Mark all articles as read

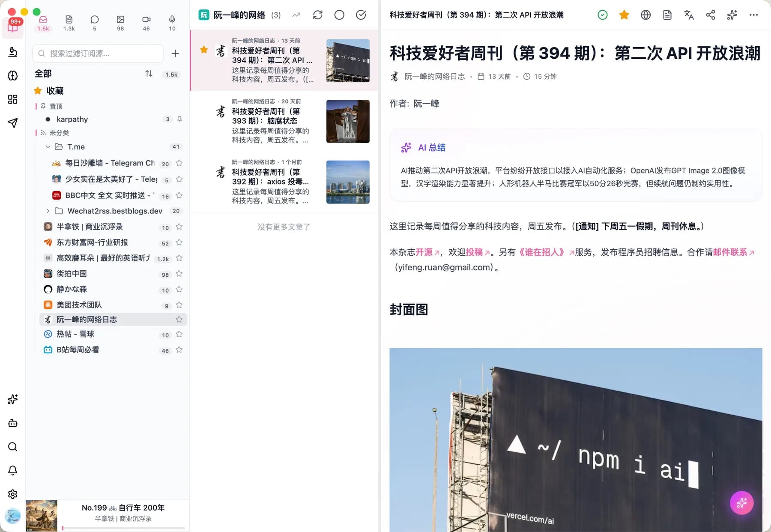[361, 15]
